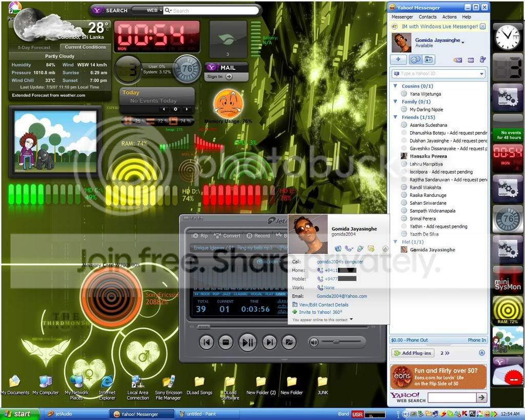Click the Yahoo Web Search field in Messenger
Image resolution: width=525 pixels, height=420 pixels.
click(x=452, y=397)
